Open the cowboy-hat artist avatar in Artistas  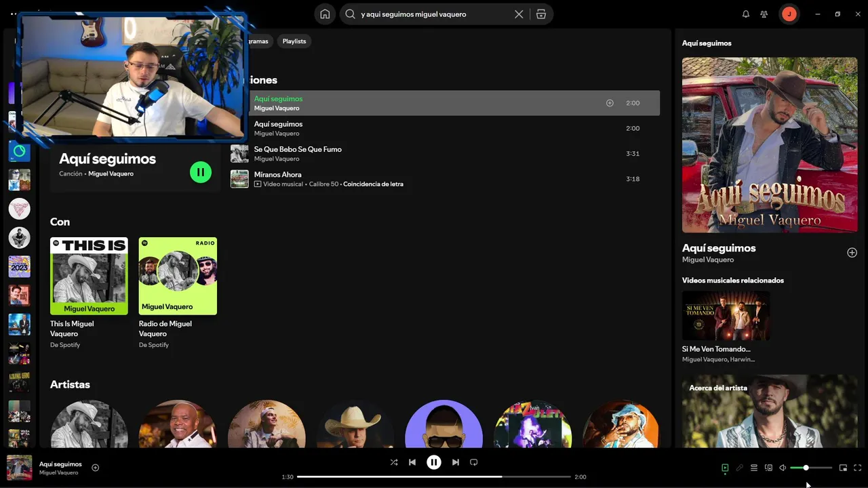[355, 424]
